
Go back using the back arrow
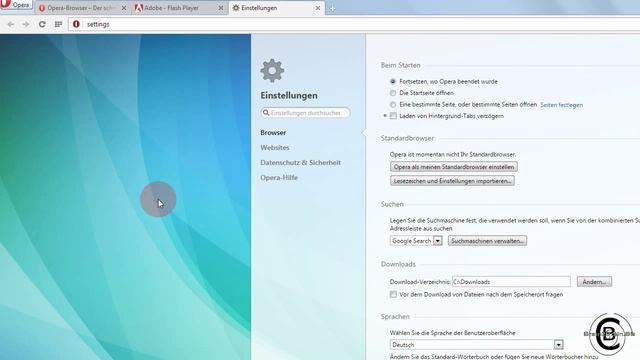point(11,24)
